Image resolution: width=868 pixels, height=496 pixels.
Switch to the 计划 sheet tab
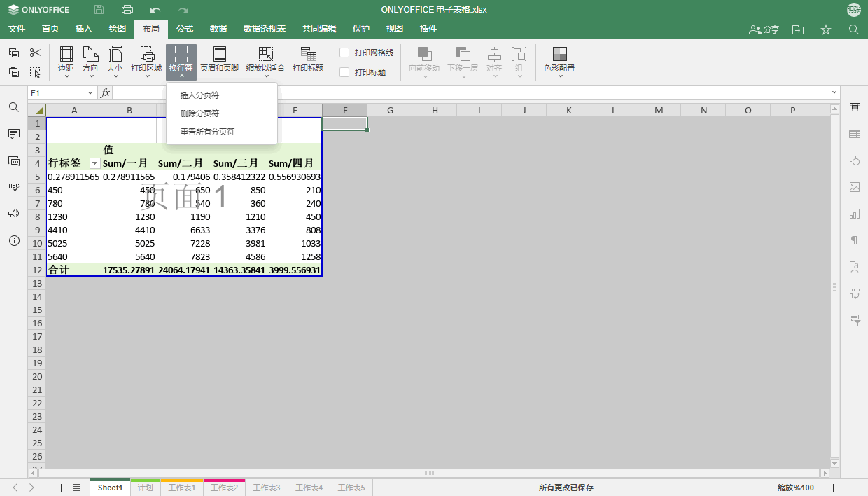146,488
